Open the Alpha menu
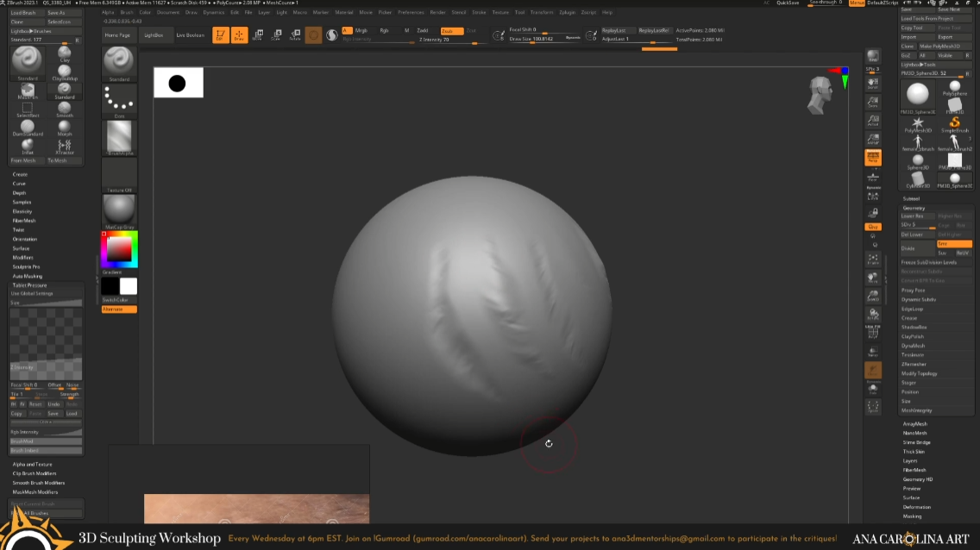 108,12
